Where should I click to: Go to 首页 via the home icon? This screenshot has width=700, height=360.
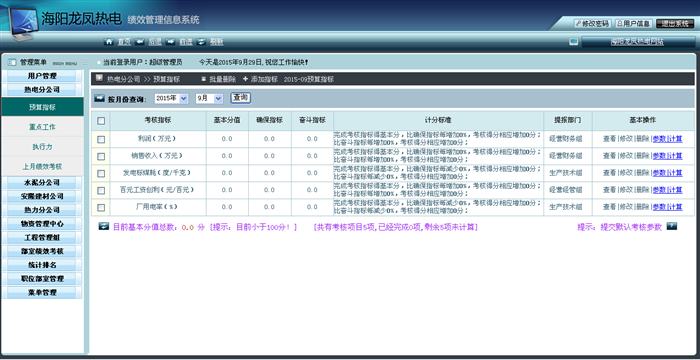pos(109,42)
